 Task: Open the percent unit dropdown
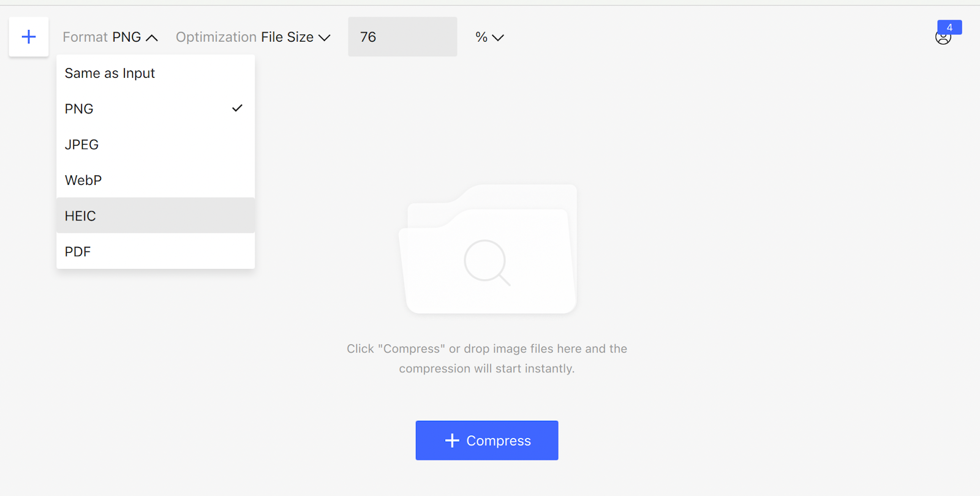pos(489,37)
